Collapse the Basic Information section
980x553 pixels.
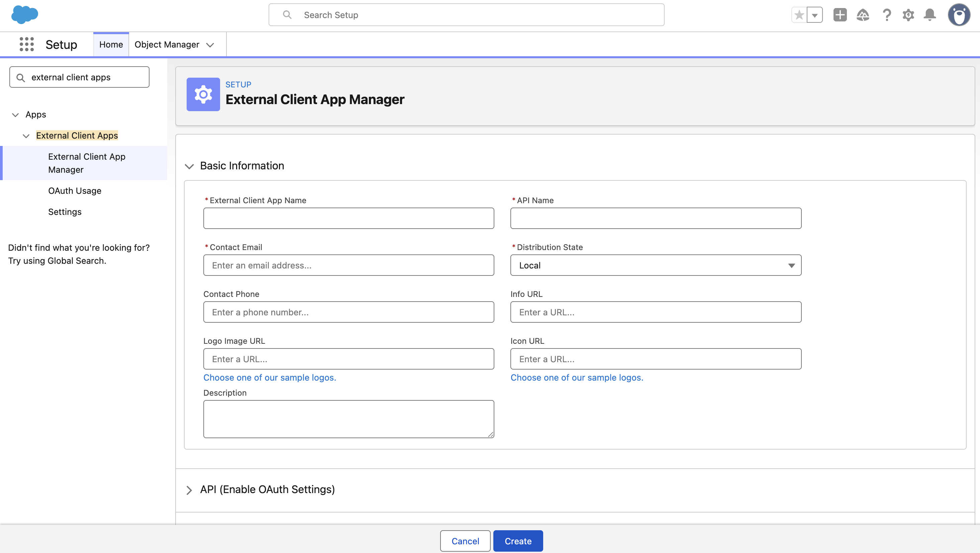189,166
